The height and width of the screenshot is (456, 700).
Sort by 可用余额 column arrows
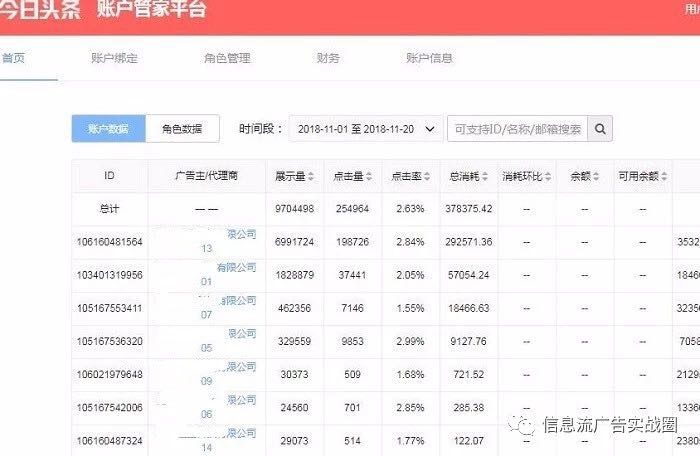pos(664,176)
